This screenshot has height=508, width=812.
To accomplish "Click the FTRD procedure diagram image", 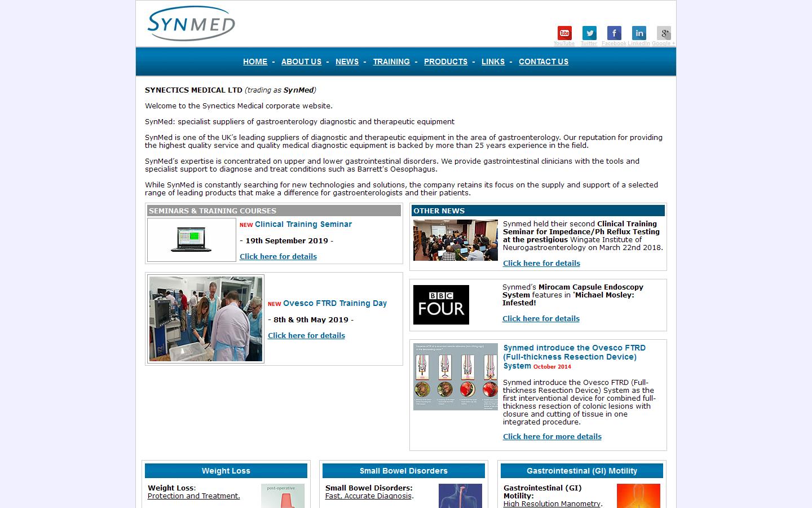I will [456, 376].
